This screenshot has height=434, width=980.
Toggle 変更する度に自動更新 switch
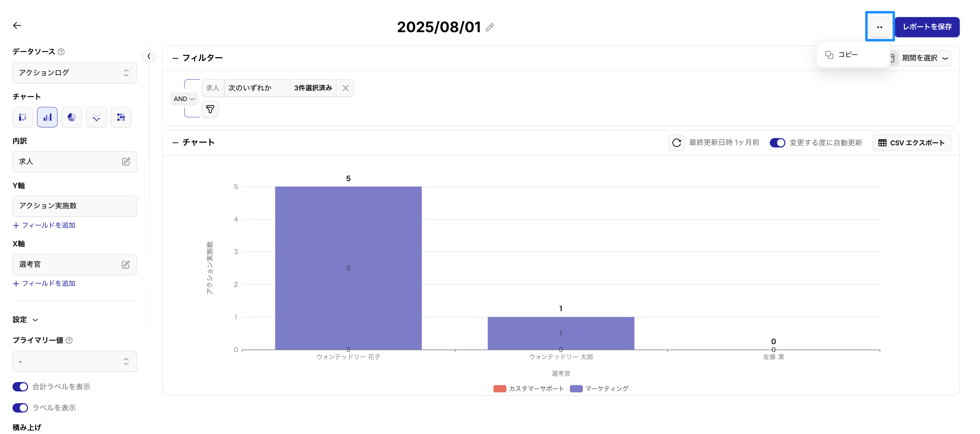click(x=777, y=143)
